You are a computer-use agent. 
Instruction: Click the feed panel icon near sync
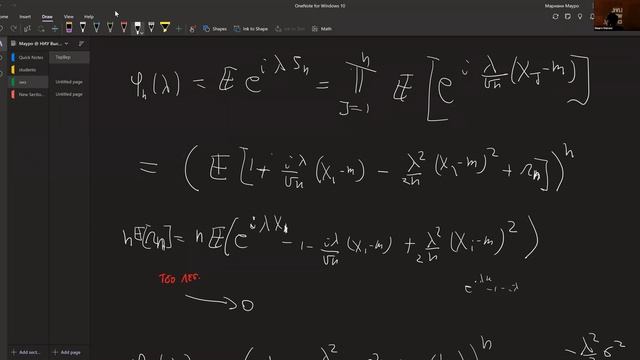(x=568, y=16)
